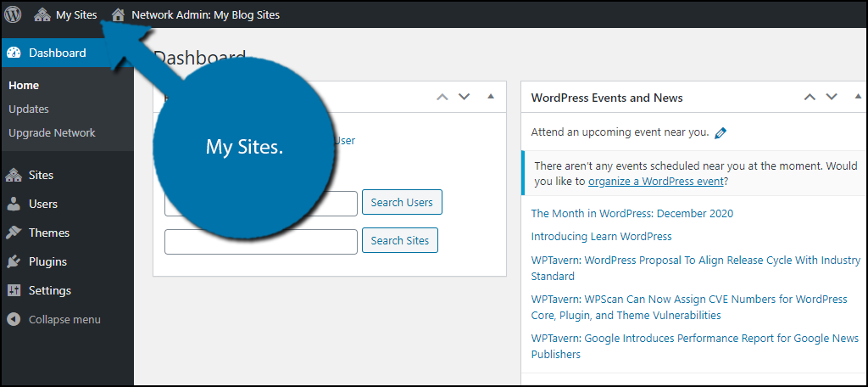The height and width of the screenshot is (387, 868).
Task: Focus the Search Users text field
Action: (261, 204)
